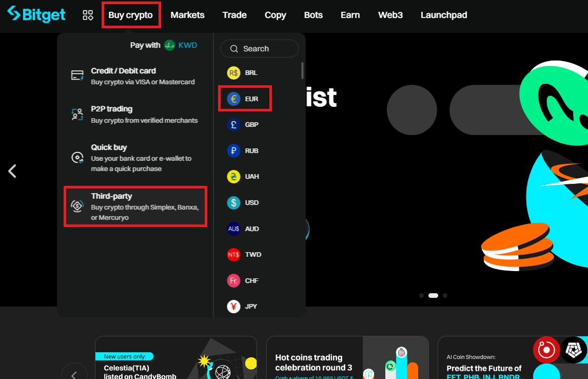Select the UAH hryvnia icon
The height and width of the screenshot is (379, 588).
(233, 176)
